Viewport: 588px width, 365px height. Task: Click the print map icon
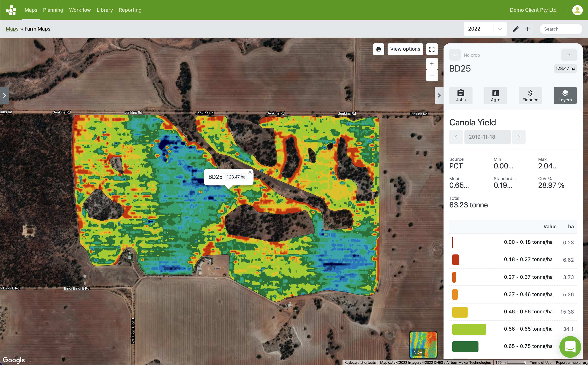tap(379, 49)
